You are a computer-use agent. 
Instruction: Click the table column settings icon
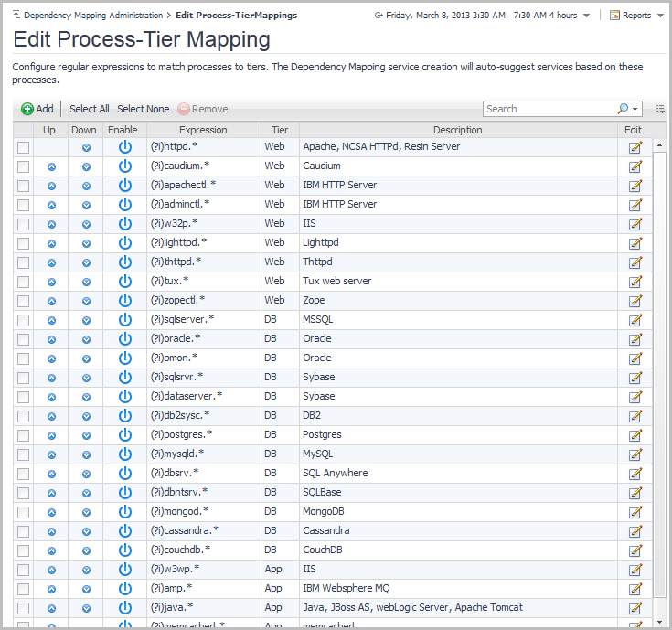click(659, 109)
